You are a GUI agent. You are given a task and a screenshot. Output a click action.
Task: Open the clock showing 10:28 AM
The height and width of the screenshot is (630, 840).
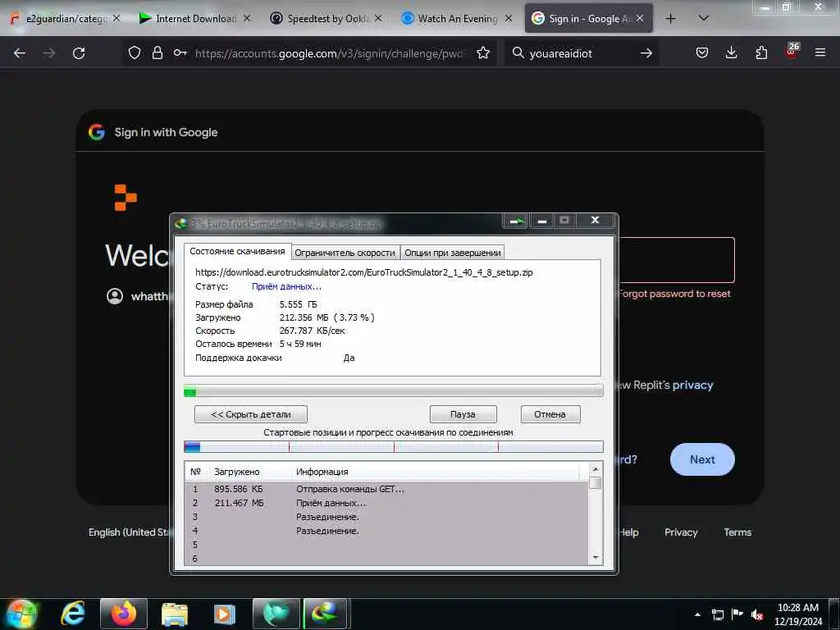point(798,614)
